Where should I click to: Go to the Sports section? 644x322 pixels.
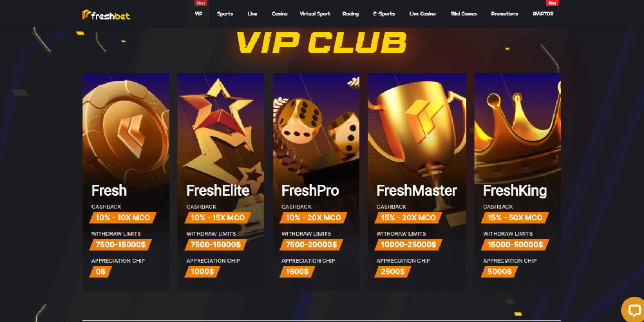pyautogui.click(x=225, y=14)
